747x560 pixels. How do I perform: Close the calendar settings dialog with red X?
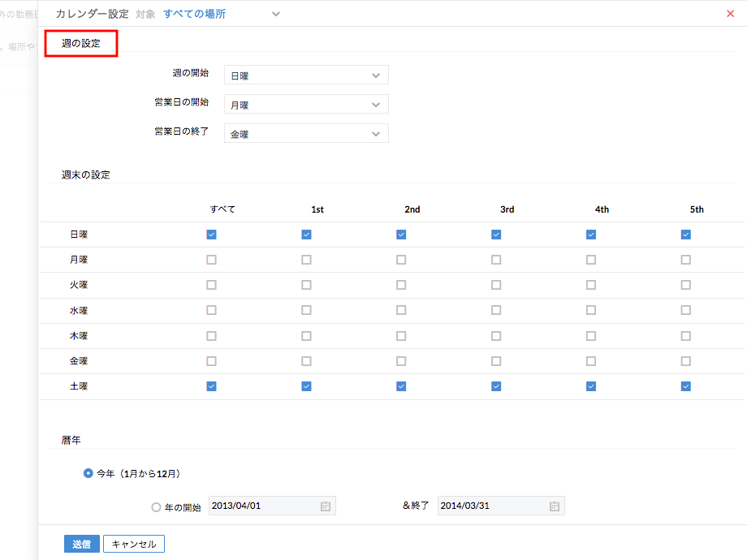[730, 14]
